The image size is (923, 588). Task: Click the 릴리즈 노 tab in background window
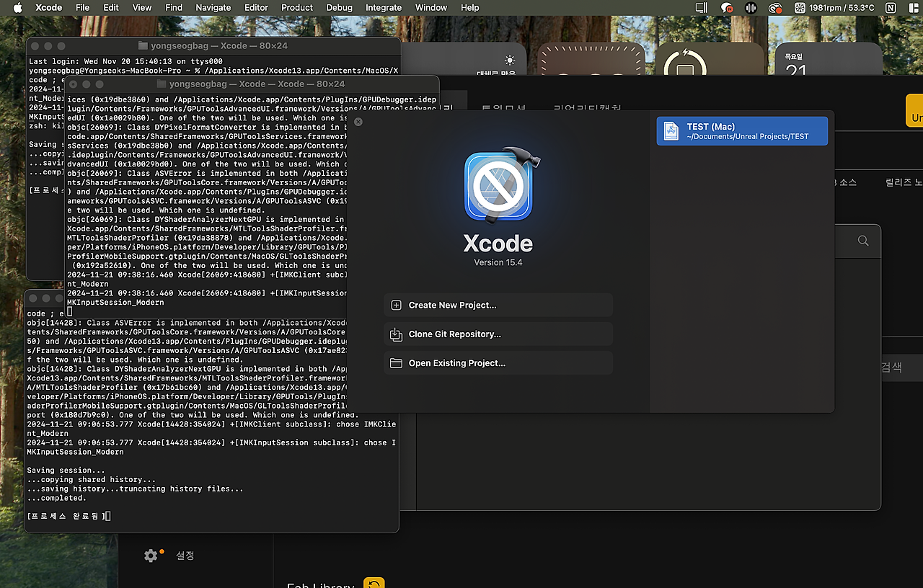904,182
